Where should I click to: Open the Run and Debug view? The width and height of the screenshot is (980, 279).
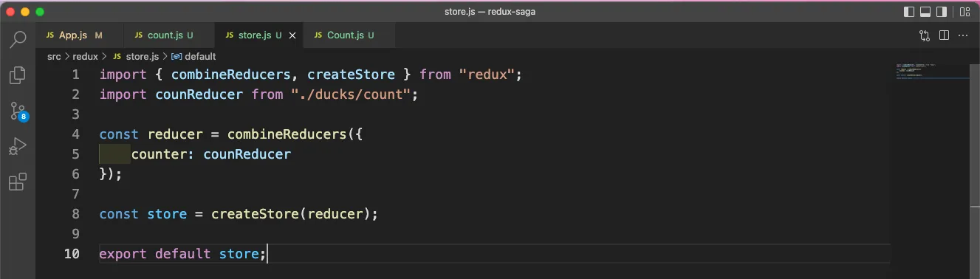pyautogui.click(x=18, y=147)
